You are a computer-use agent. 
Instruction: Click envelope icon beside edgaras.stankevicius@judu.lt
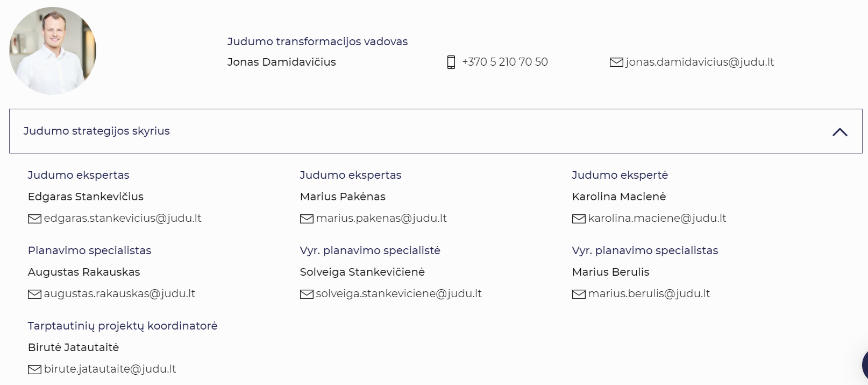pos(34,219)
